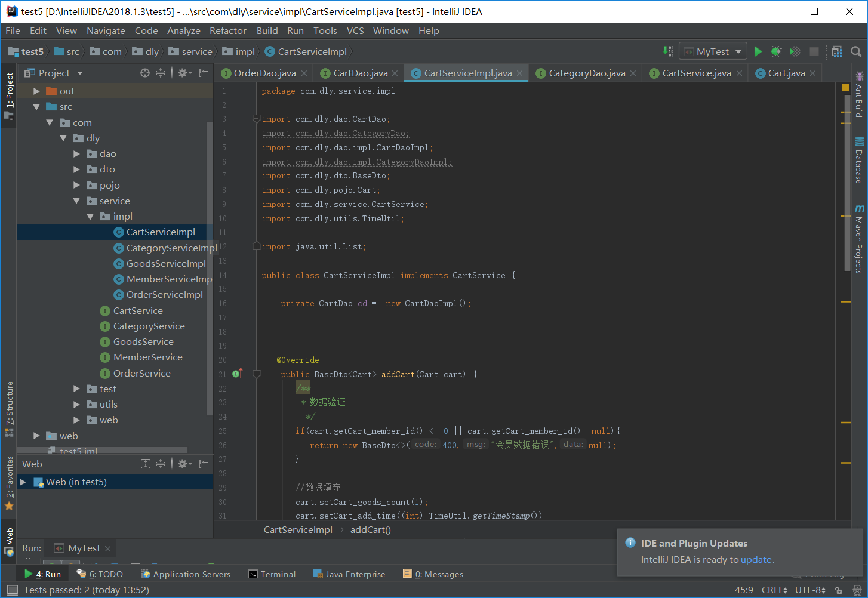Viewport: 868px width, 598px height.
Task: Start debugging MyTest
Action: tap(776, 51)
